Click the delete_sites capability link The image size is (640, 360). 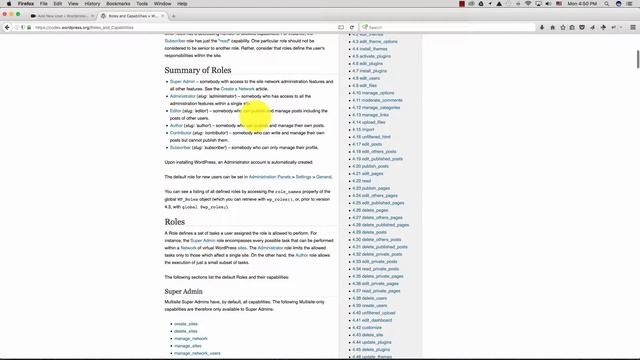(186, 331)
